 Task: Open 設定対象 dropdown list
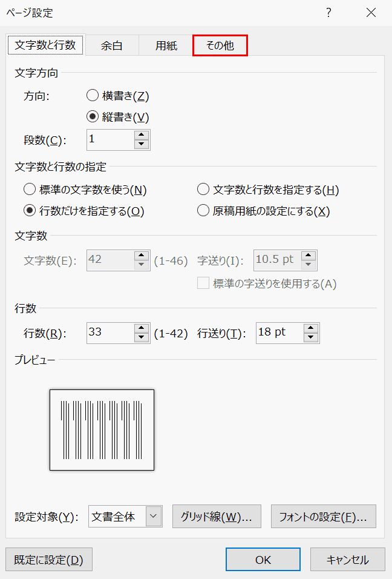[x=154, y=517]
